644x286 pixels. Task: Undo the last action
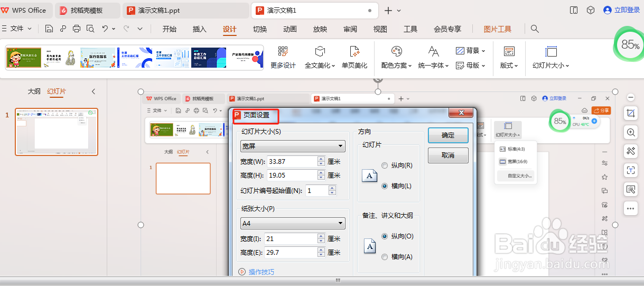pos(105,29)
